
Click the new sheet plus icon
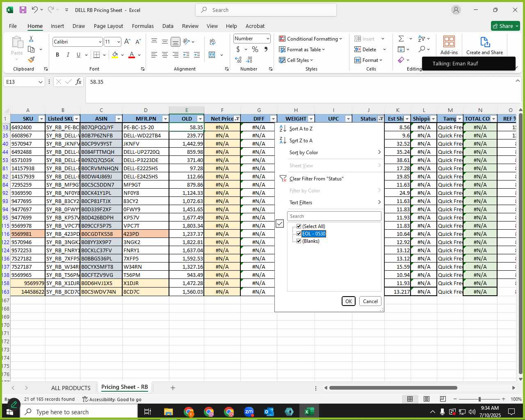point(173,388)
